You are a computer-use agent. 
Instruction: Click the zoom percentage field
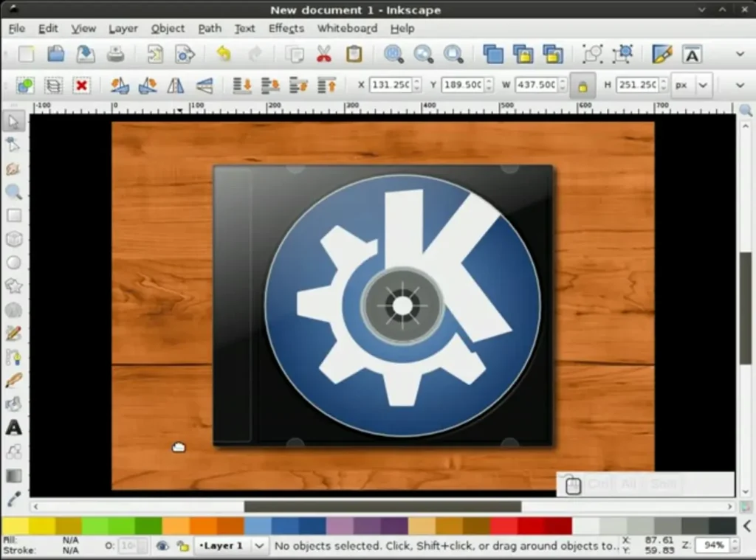714,545
